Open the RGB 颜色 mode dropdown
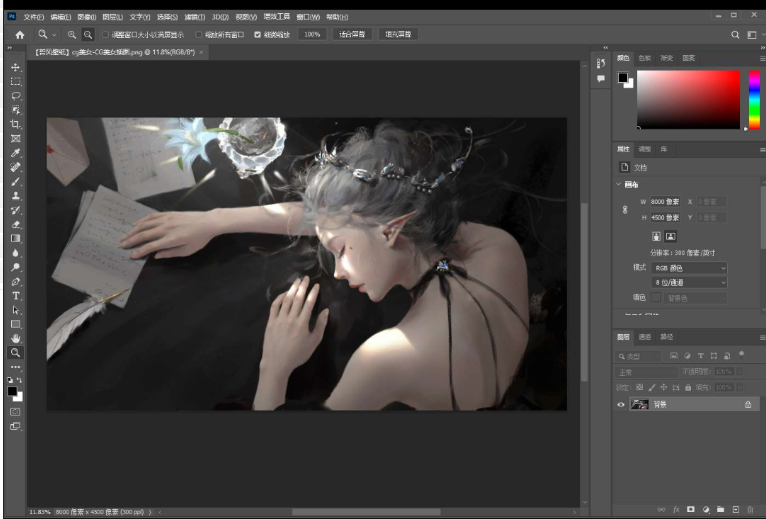Image resolution: width=766 pixels, height=519 pixels. tap(689, 268)
